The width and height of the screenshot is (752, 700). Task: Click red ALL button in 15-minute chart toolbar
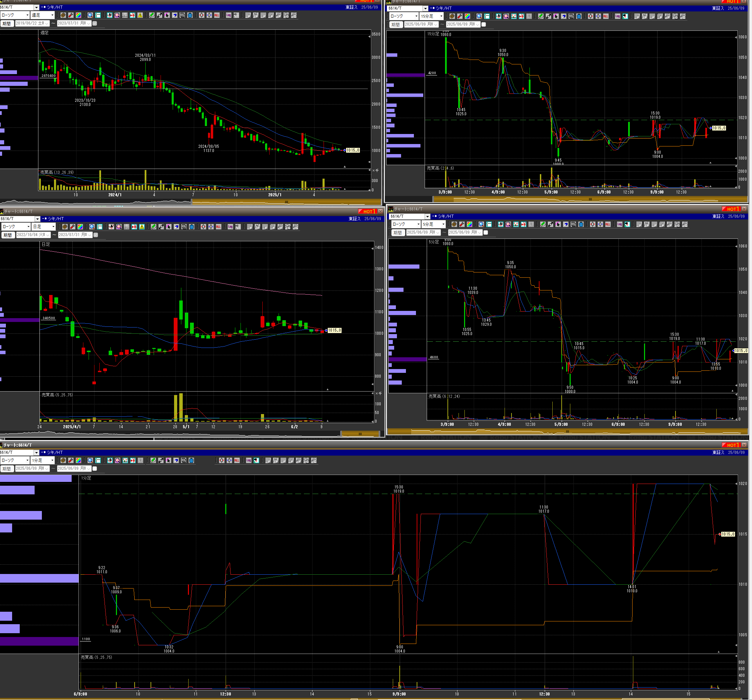[606, 16]
